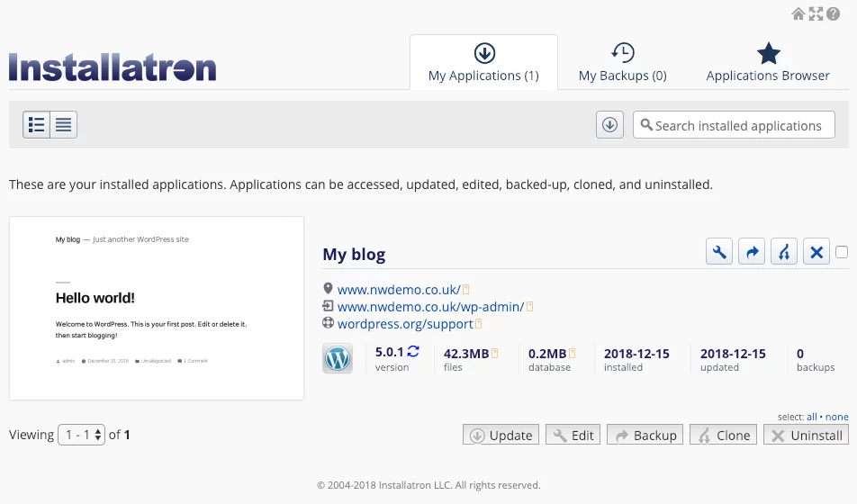Open the external icon beside www.nwdemo.co.uk/

tap(466, 289)
